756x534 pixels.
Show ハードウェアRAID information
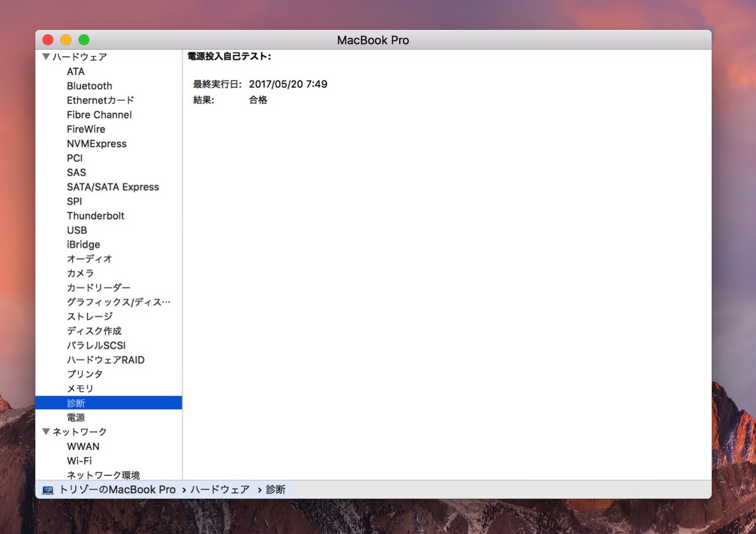click(x=106, y=359)
